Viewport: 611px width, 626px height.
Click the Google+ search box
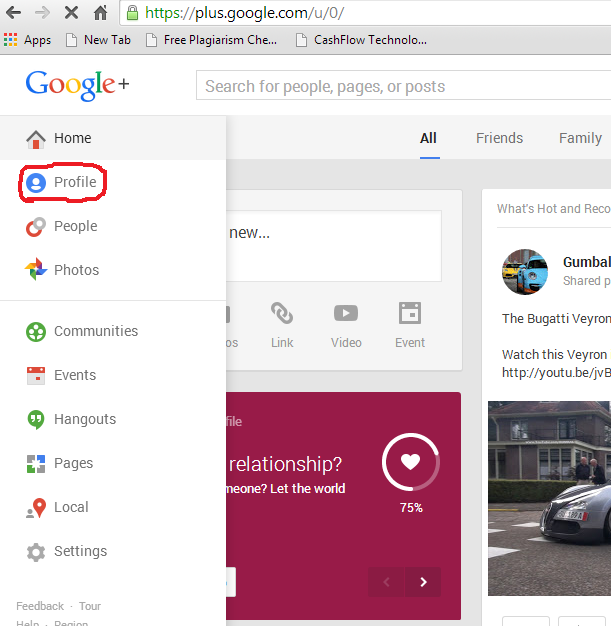(x=400, y=86)
